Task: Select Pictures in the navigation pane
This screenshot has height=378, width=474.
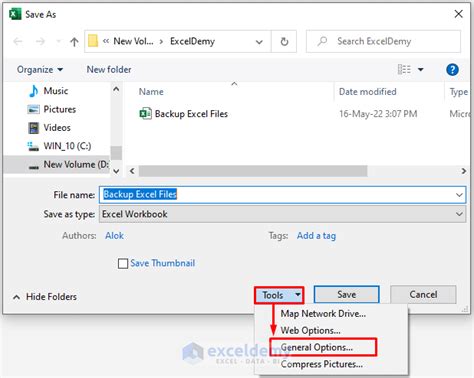Action: tap(60, 109)
